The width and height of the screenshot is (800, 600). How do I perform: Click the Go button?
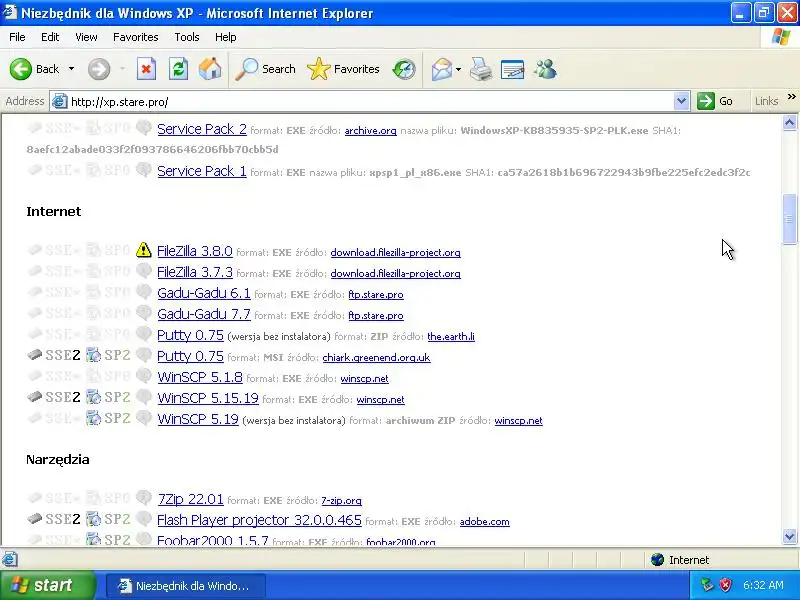[716, 102]
